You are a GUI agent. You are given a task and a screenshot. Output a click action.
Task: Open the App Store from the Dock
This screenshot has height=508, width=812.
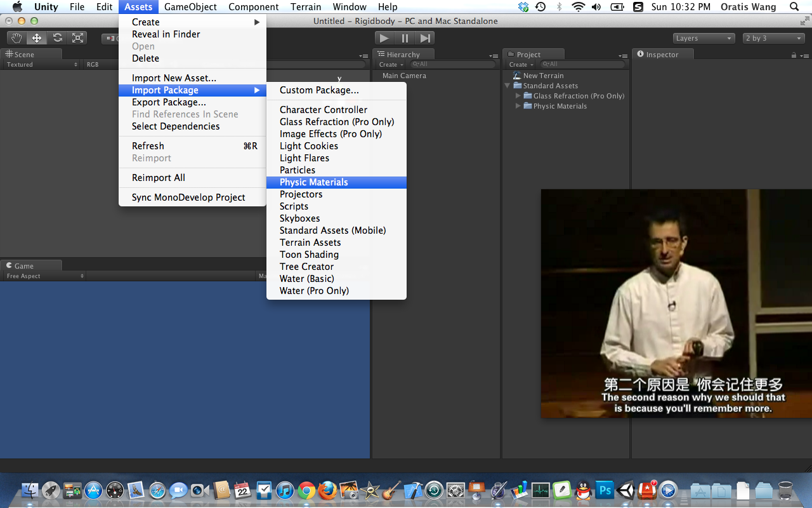coord(94,490)
